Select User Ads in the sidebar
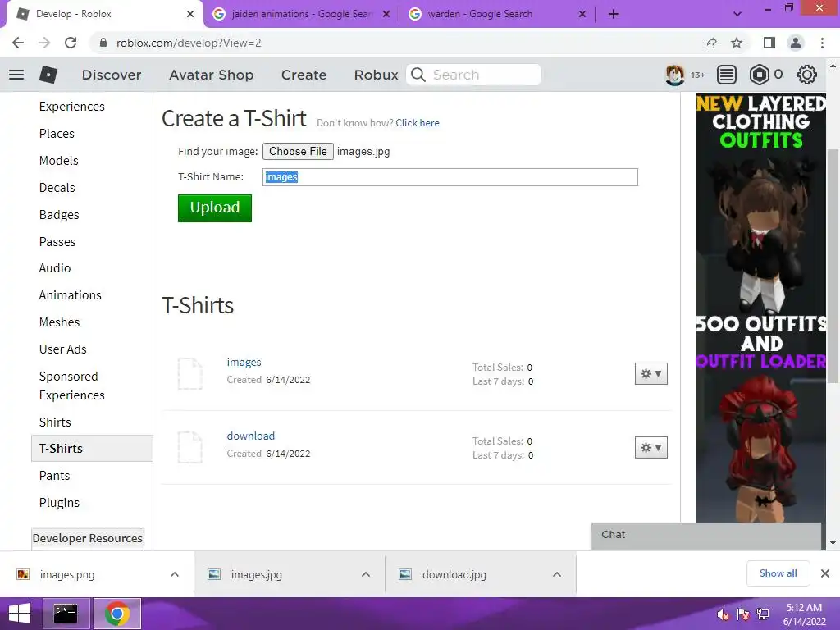The height and width of the screenshot is (630, 840). click(x=62, y=349)
